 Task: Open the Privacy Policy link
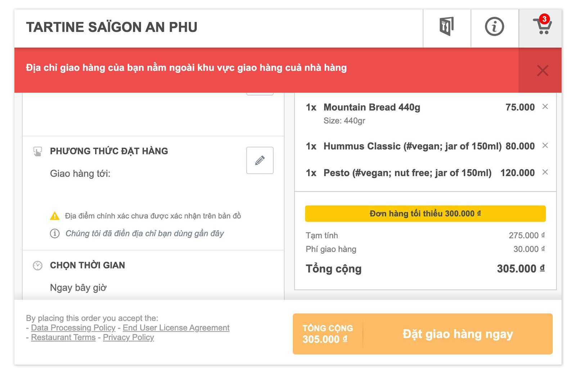click(129, 337)
